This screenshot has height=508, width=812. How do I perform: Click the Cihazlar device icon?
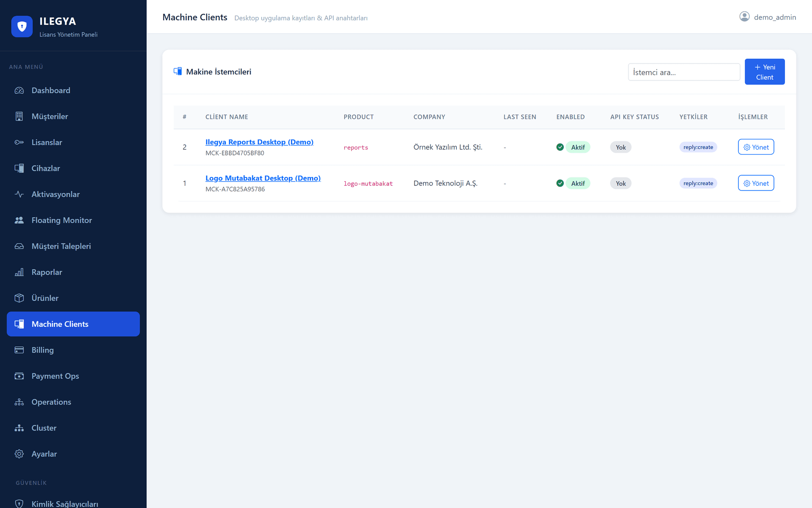pyautogui.click(x=19, y=168)
